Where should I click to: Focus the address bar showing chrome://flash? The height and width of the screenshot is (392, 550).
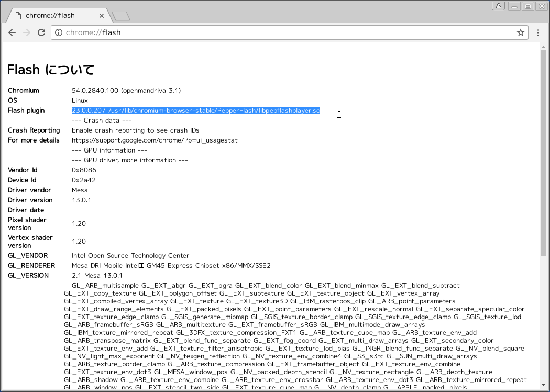(290, 32)
